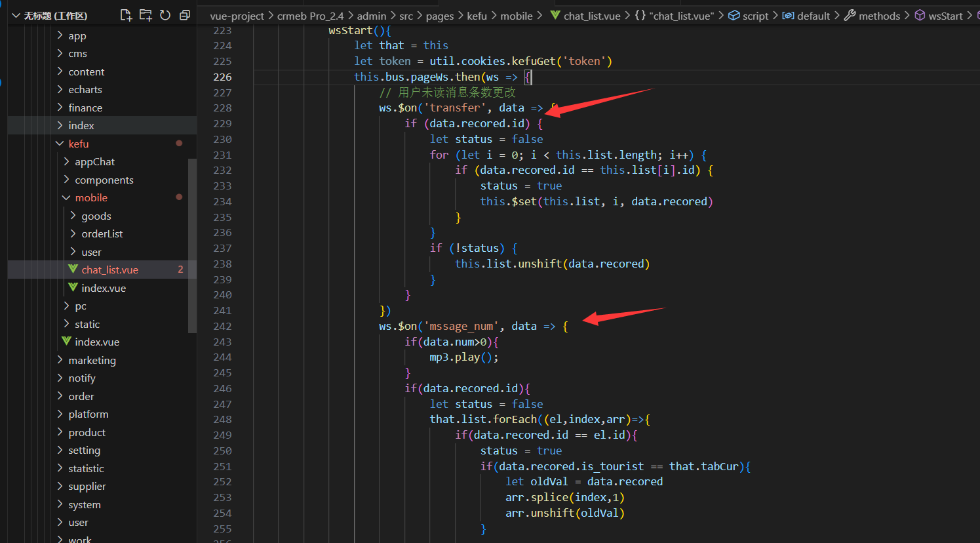Image resolution: width=980 pixels, height=543 pixels.
Task: Refresh the file explorer
Action: pos(165,15)
